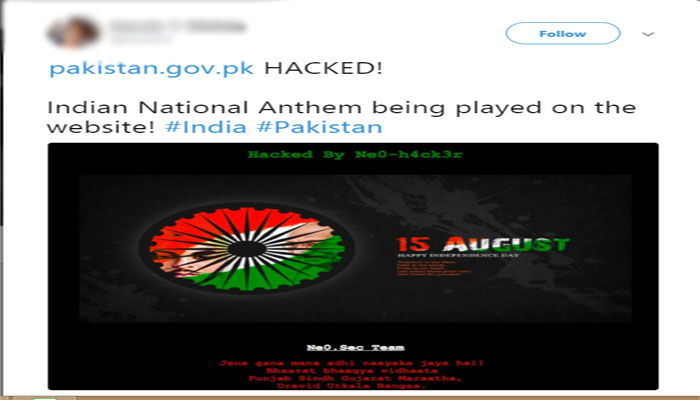Click the Hacked By Ne0-h4ck3r heading

coord(355,154)
